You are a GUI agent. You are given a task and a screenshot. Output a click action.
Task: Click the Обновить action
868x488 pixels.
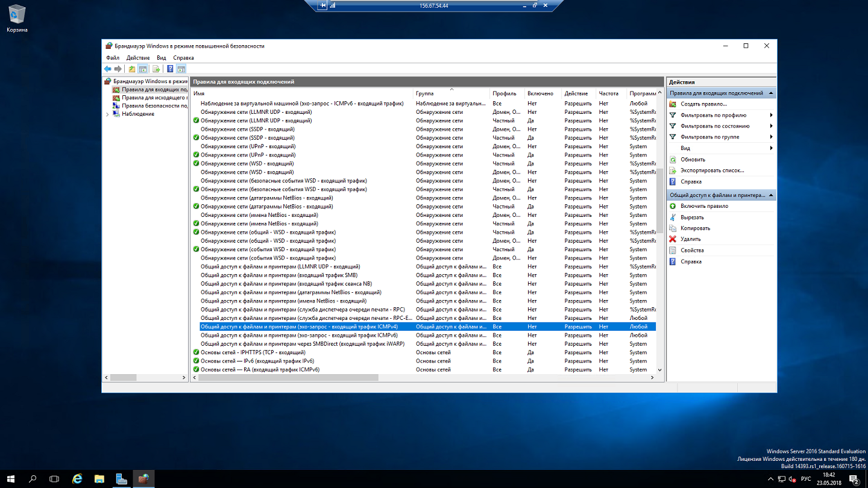coord(693,160)
